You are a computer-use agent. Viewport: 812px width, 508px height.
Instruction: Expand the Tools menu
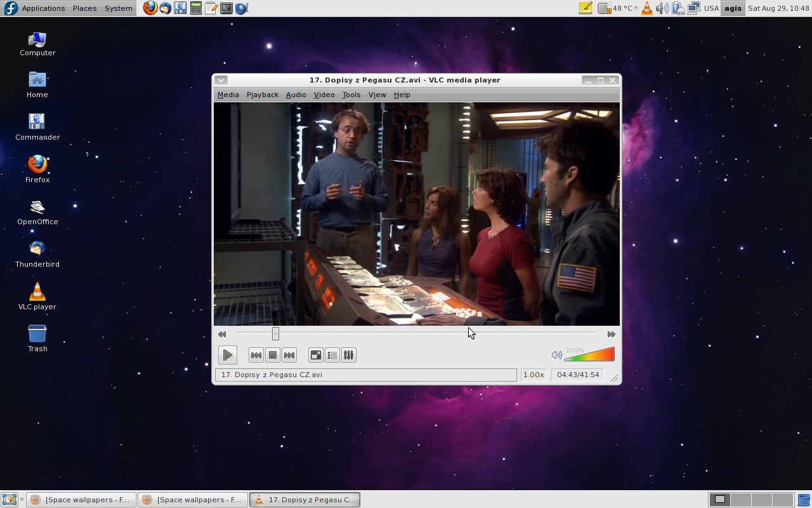pos(351,95)
